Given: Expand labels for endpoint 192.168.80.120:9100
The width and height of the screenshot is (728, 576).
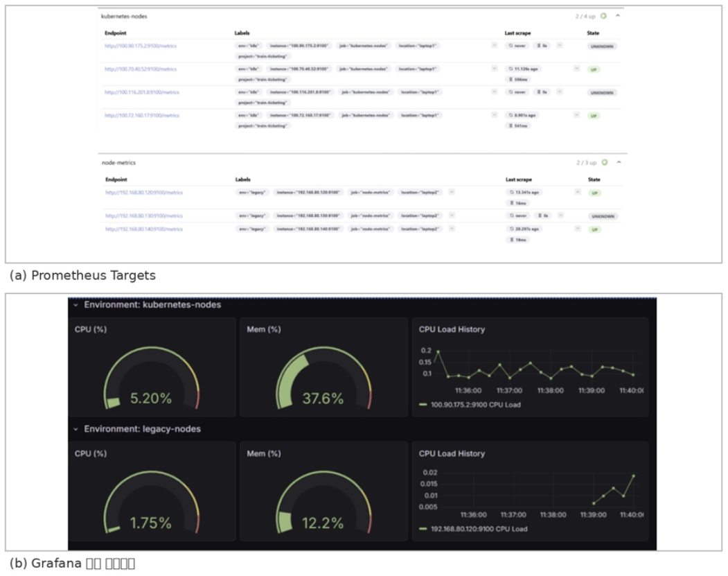Looking at the screenshot, I should (x=452, y=192).
